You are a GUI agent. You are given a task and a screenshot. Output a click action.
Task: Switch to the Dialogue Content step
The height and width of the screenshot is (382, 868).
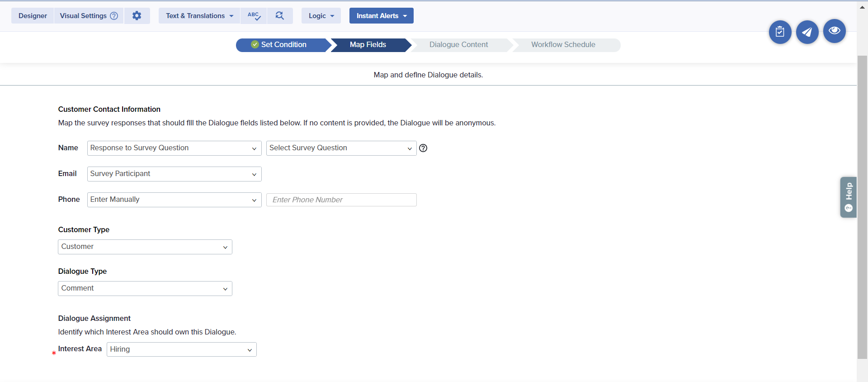[x=458, y=45]
